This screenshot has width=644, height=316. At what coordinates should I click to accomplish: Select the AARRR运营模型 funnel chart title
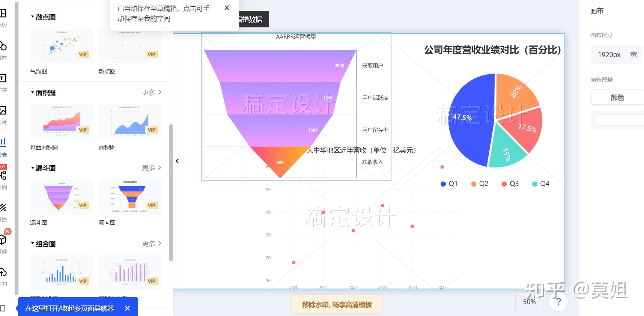(x=296, y=36)
